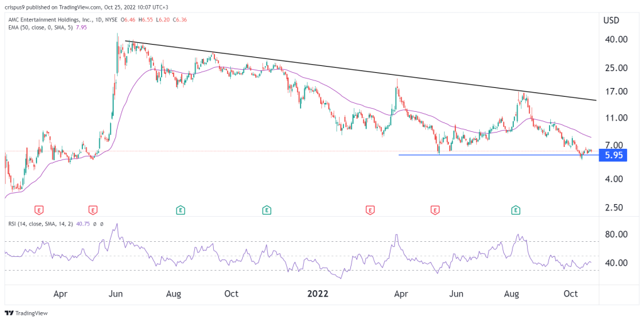Select the green earnings marker in November 2021
Image resolution: width=644 pixels, height=321 pixels.
pyautogui.click(x=267, y=210)
